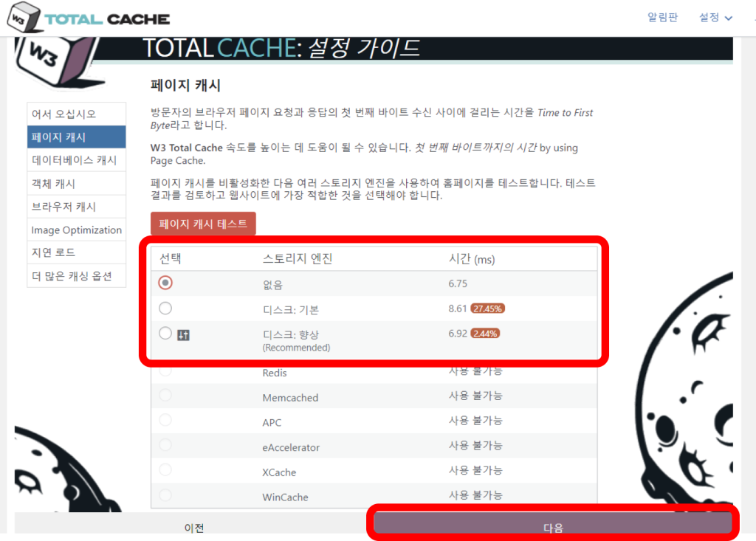This screenshot has width=756, height=541.
Task: Open the 지연 로드 step
Action: click(x=76, y=252)
